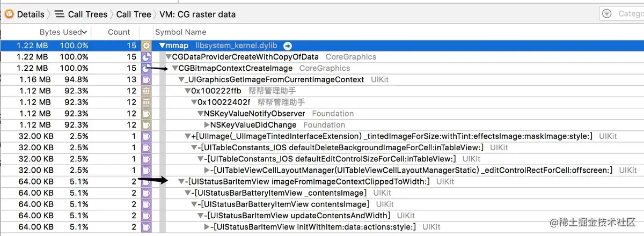The height and width of the screenshot is (236, 644).
Task: Click cup icon in NSKeyValueDidChange row
Action: pos(146,125)
